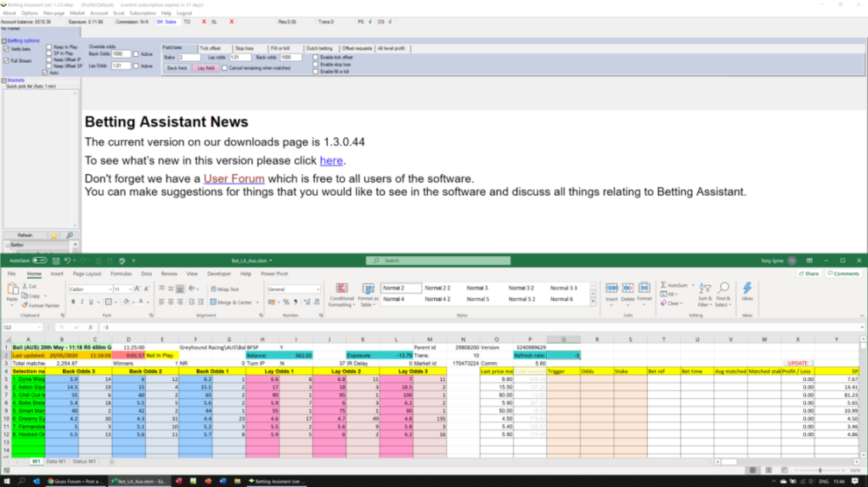
Task: Switch the AutoSave toggle in Excel
Action: (x=40, y=260)
